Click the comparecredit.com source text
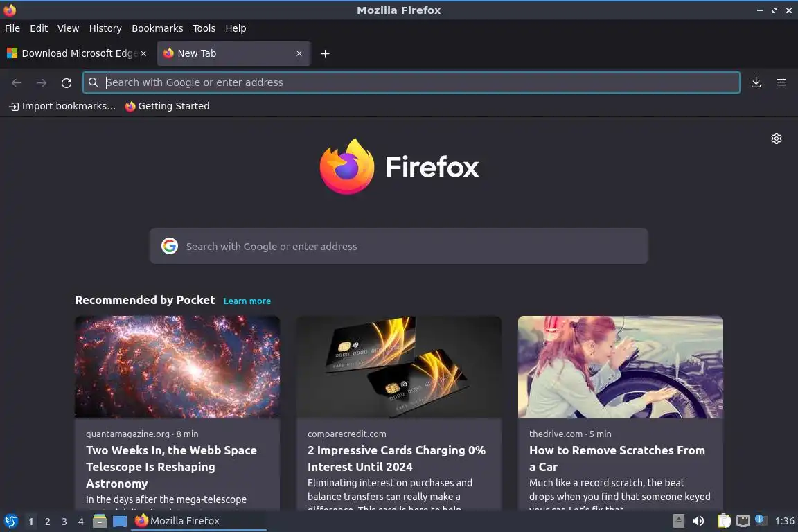798x532 pixels. [346, 434]
